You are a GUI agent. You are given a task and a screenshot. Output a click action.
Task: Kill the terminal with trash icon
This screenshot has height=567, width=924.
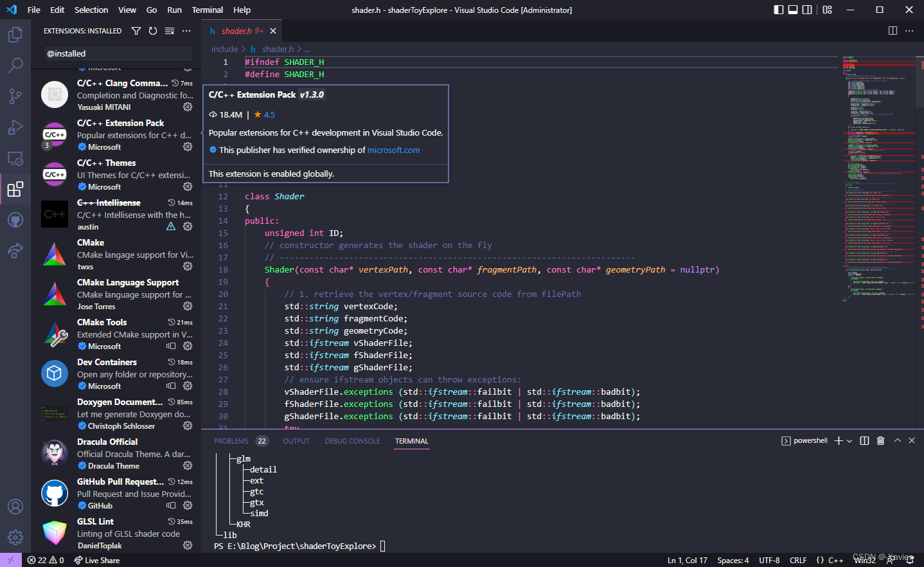[881, 441]
